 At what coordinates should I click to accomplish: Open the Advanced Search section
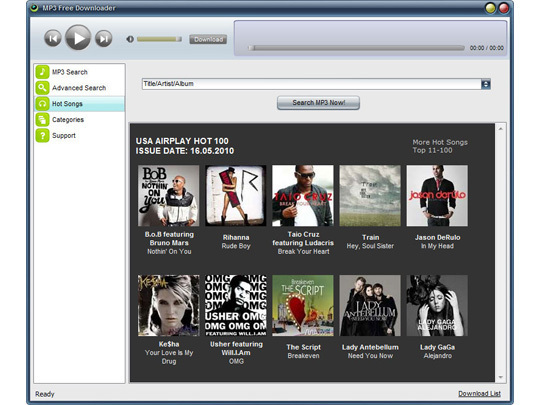[x=80, y=88]
